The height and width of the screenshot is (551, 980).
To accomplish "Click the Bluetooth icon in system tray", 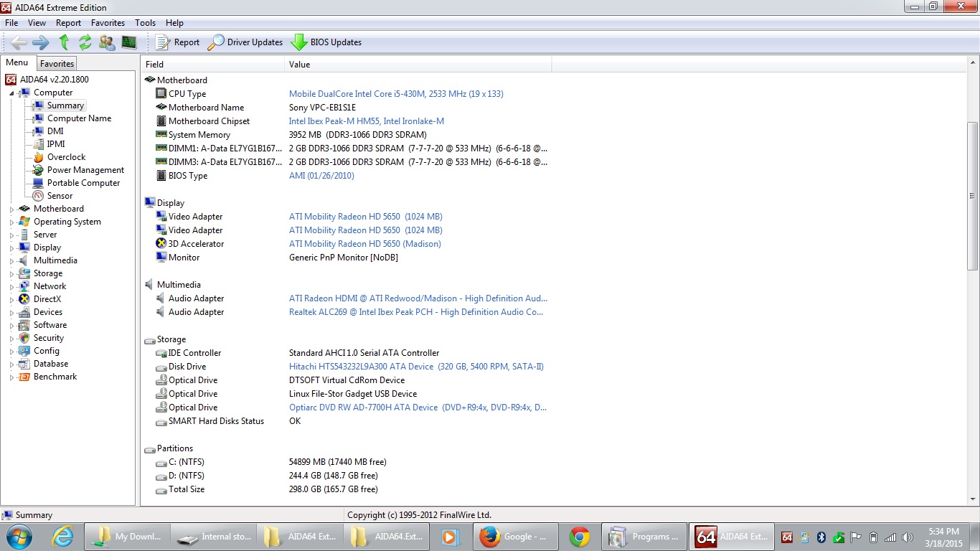I will 821,537.
